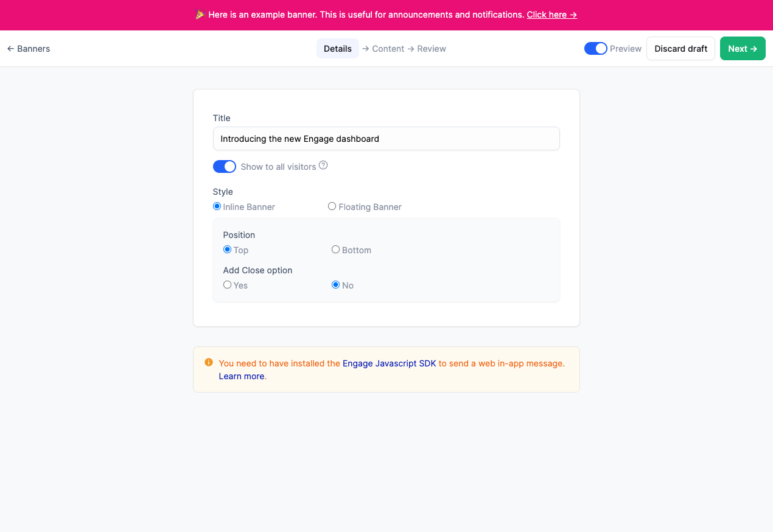Set Add Close option to No

coord(335,285)
